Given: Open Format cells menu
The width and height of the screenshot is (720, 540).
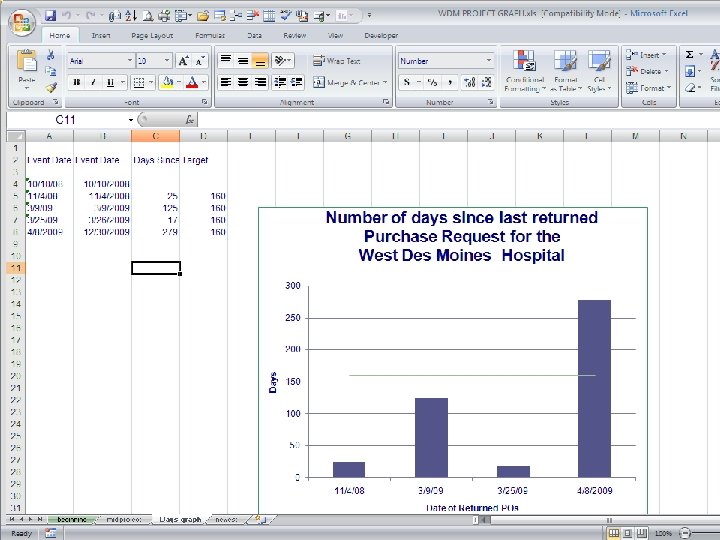Looking at the screenshot, I should tap(648, 87).
